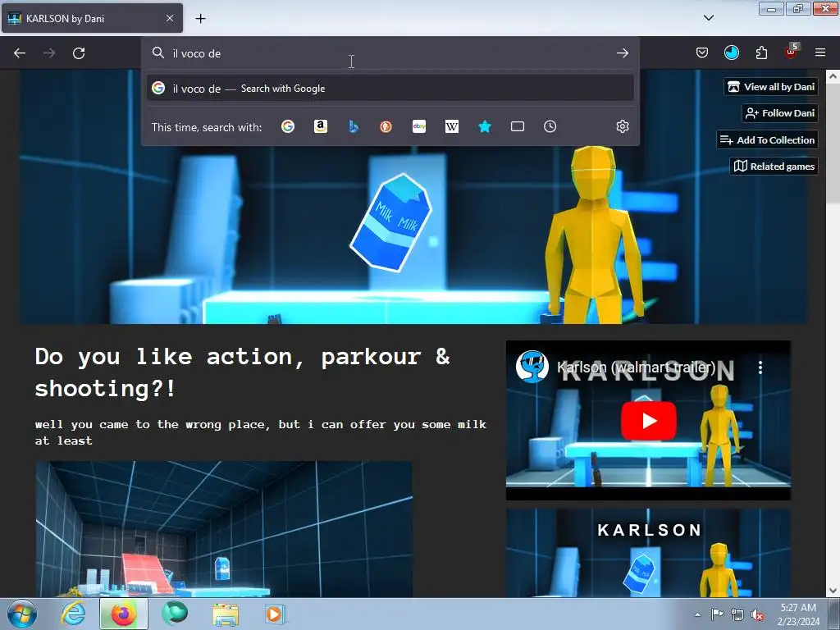Launch Internet Explorer from taskbar
The height and width of the screenshot is (630, 840).
[73, 614]
